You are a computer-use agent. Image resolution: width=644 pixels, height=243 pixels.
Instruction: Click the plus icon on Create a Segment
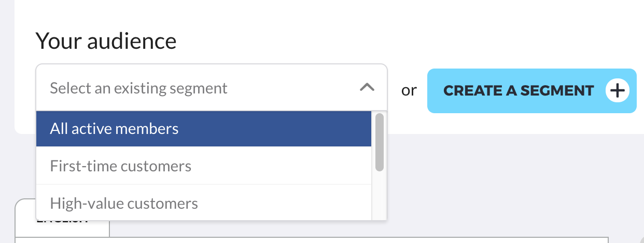point(617,91)
